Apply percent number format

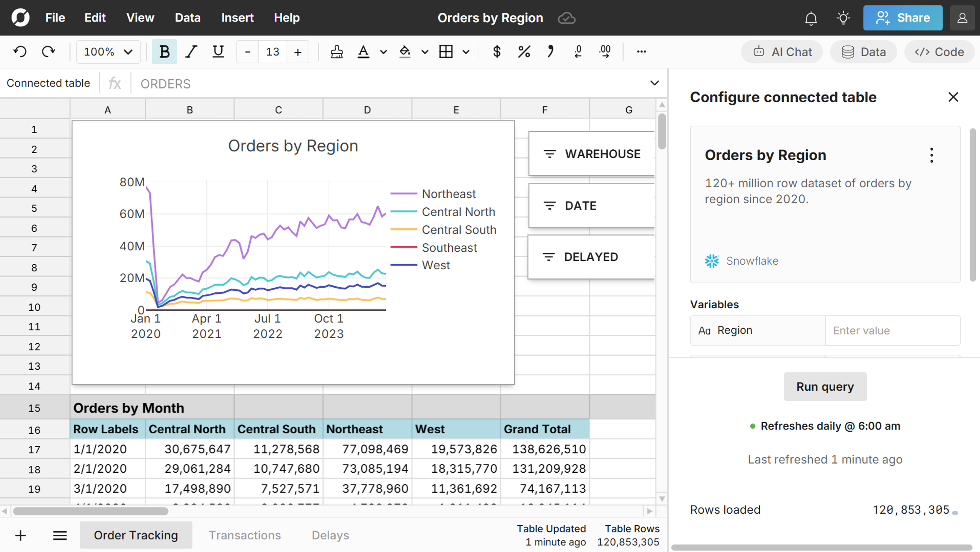point(524,52)
